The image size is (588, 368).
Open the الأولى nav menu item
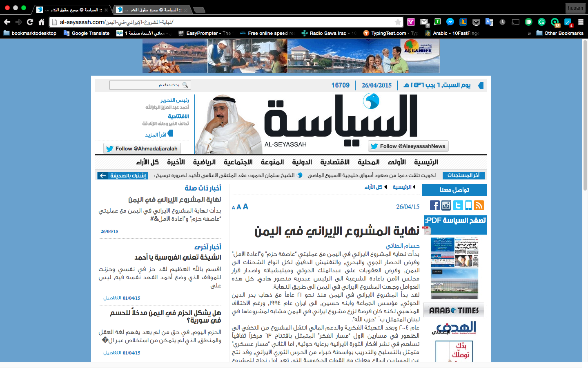pos(397,162)
